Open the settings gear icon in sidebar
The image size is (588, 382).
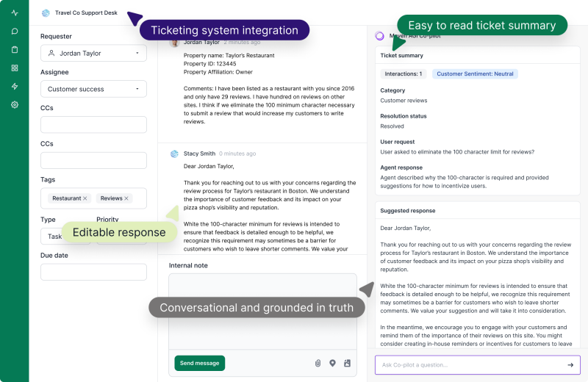(15, 104)
